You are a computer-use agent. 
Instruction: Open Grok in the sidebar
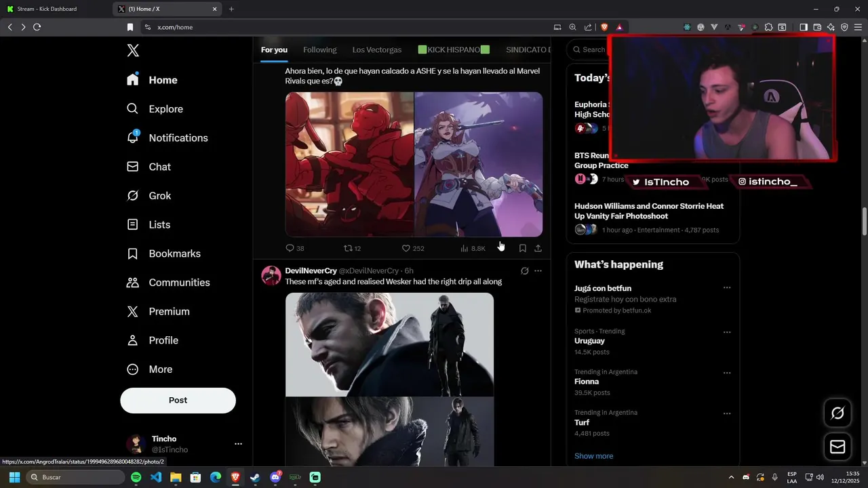point(149,196)
